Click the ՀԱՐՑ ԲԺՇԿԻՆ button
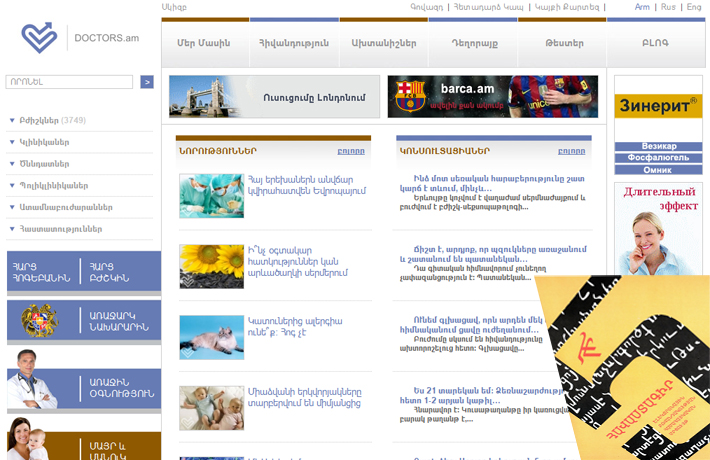 tap(110, 272)
